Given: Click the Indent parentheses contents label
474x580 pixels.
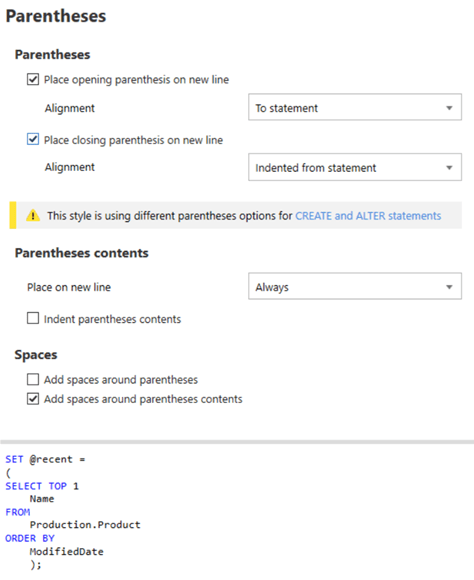Looking at the screenshot, I should coord(112,319).
